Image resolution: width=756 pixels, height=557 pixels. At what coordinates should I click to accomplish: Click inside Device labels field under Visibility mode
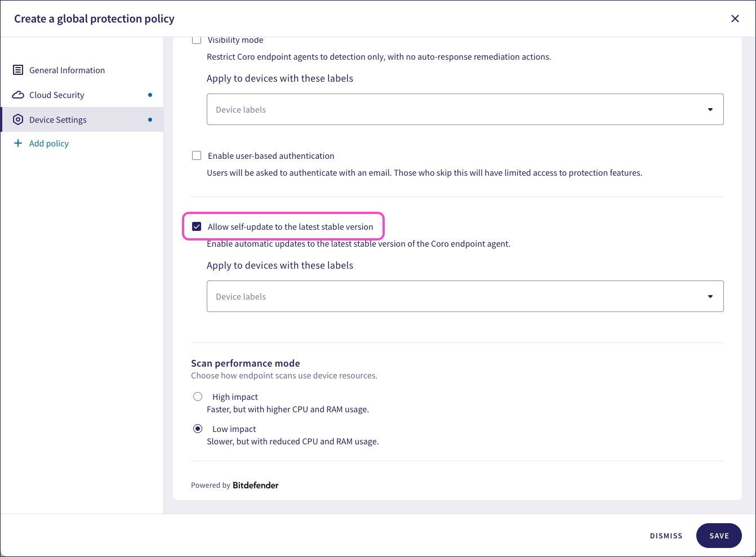465,109
